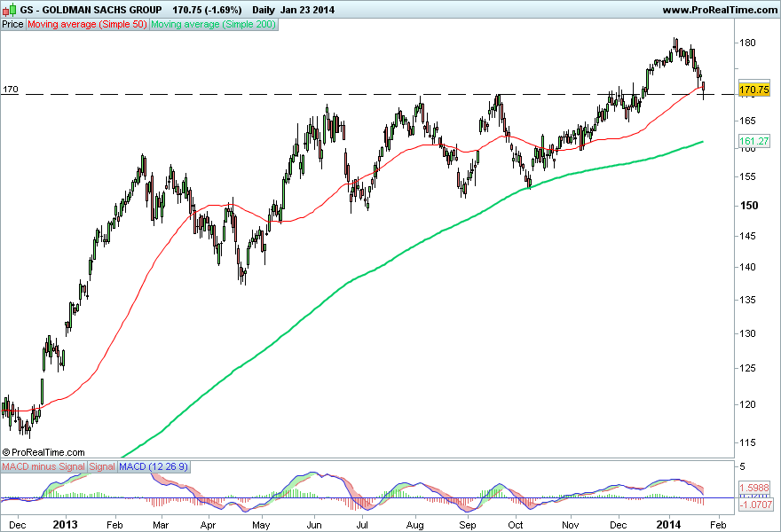Click the Feb label at right end of time axis
Viewport: 781px width, 532px height.
click(x=718, y=525)
